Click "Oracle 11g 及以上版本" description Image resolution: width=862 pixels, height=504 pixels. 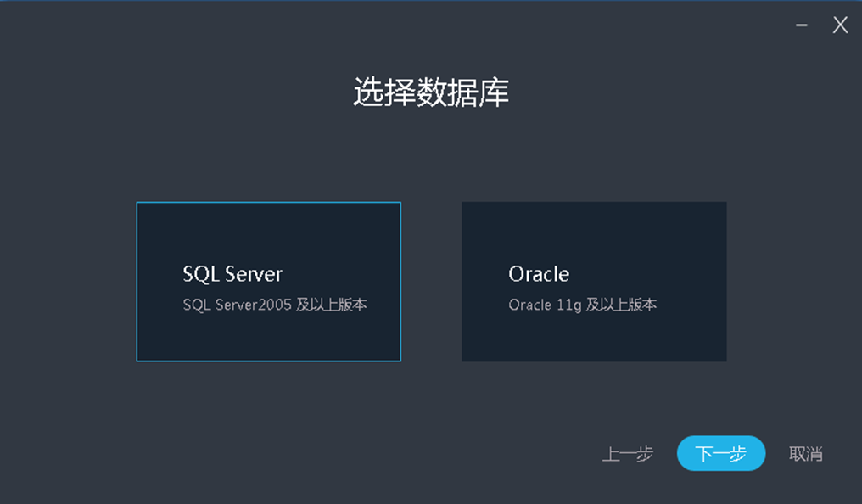click(583, 305)
